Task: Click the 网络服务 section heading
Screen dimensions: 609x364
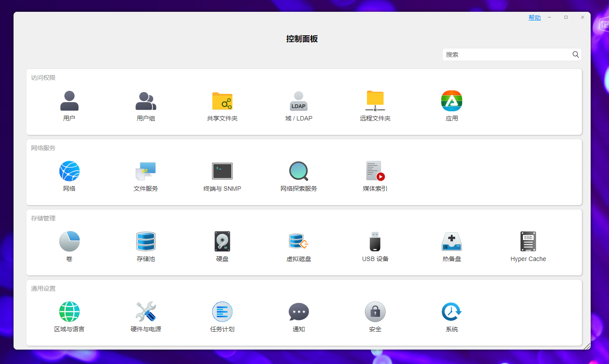Action: [x=43, y=148]
